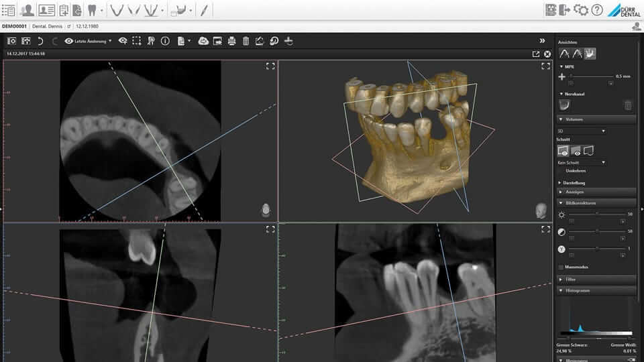Click the trash icon in image toolbar
This screenshot has width=644, height=362.
pyautogui.click(x=246, y=41)
